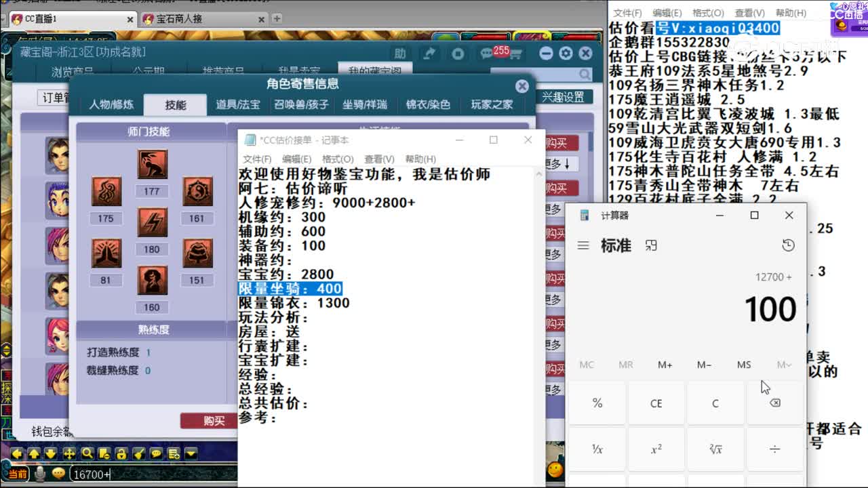Open 编辑(E) menu in CC估价接单 notepad
The width and height of the screenshot is (868, 488).
(x=296, y=159)
